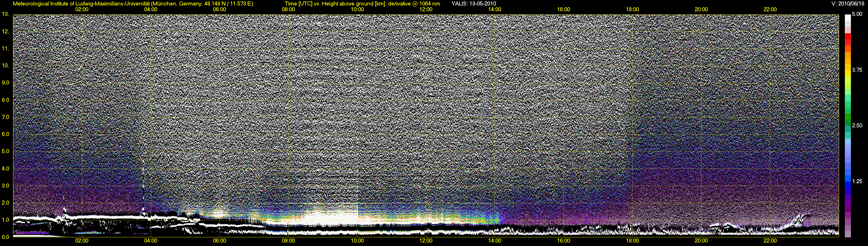
Task: Click the '16:00' label on the bottom time axis
Action: (x=564, y=241)
